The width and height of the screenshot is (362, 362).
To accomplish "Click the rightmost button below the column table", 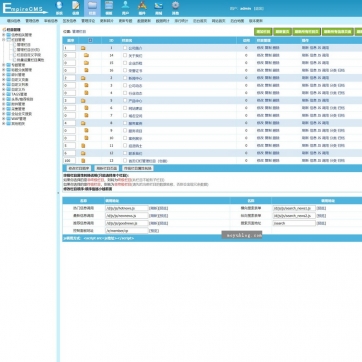I will point(138,168).
